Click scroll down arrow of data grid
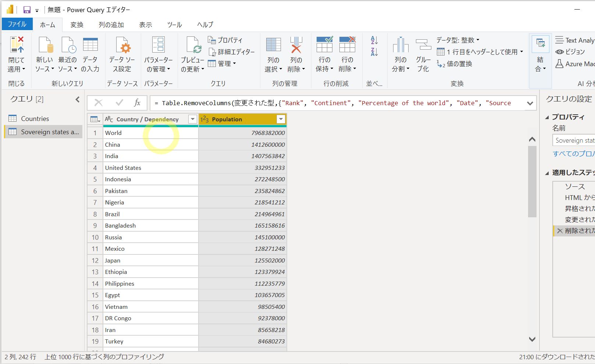The height and width of the screenshot is (364, 595). 532,339
